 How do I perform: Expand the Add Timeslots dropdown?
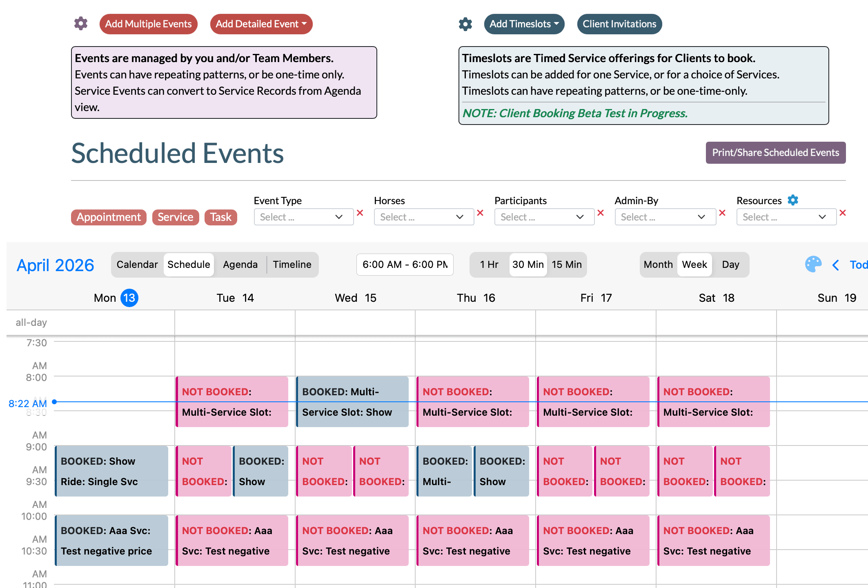pos(524,24)
